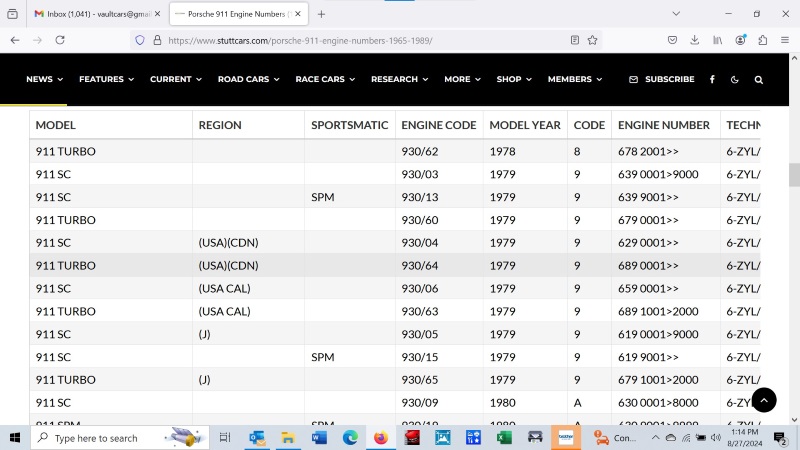Open File Explorer from the taskbar
The image size is (800, 450).
tap(288, 438)
